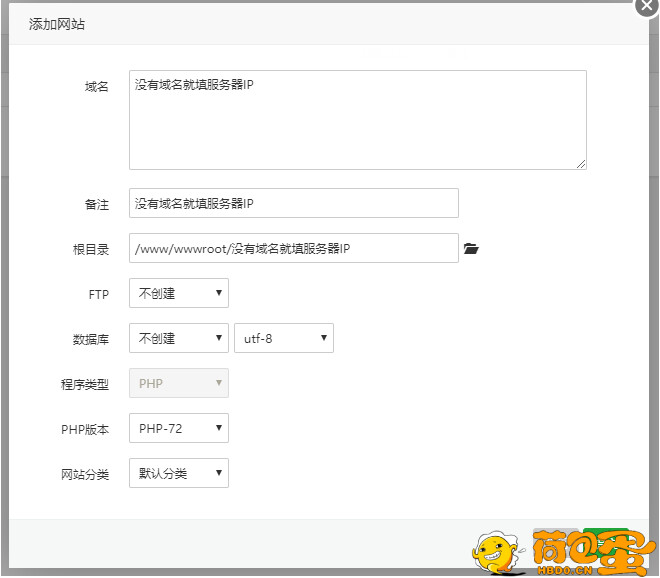The image size is (660, 578).
Task: Open the utf-8 encoding dropdown
Action: click(x=284, y=338)
